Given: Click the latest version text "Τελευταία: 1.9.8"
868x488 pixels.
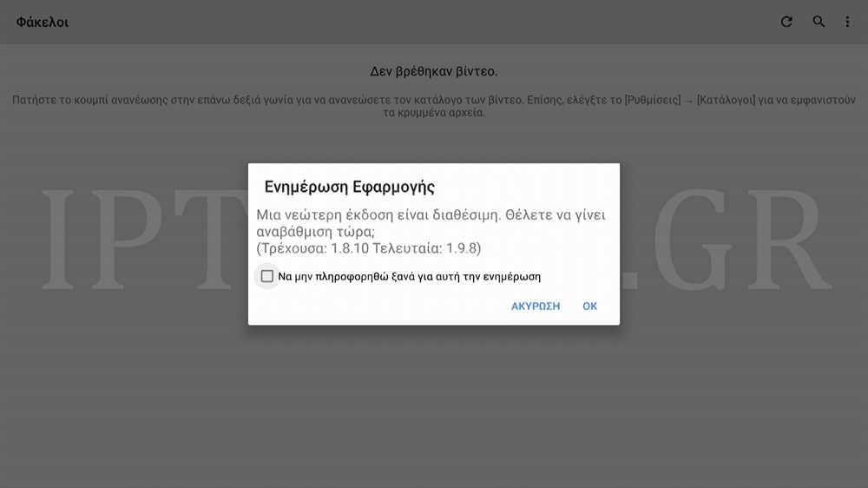Looking at the screenshot, I should (x=424, y=248).
